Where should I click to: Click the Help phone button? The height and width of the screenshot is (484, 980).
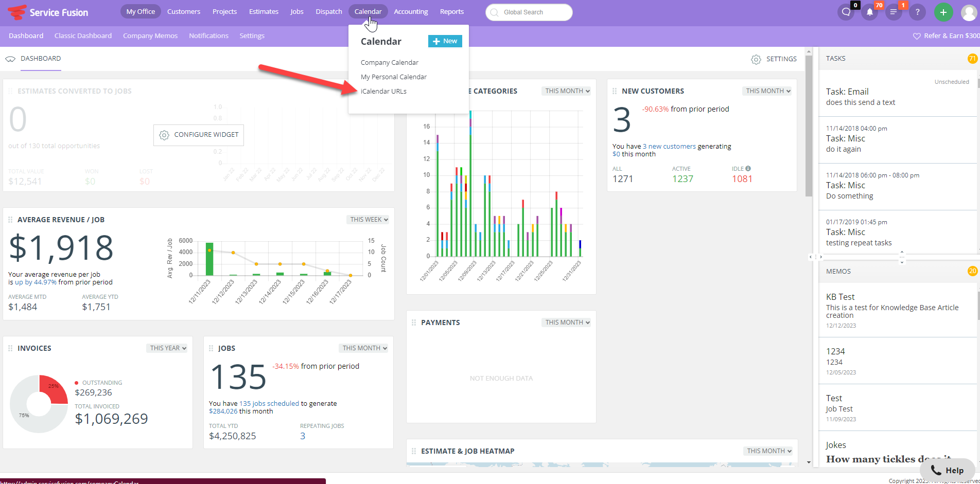[x=947, y=470]
